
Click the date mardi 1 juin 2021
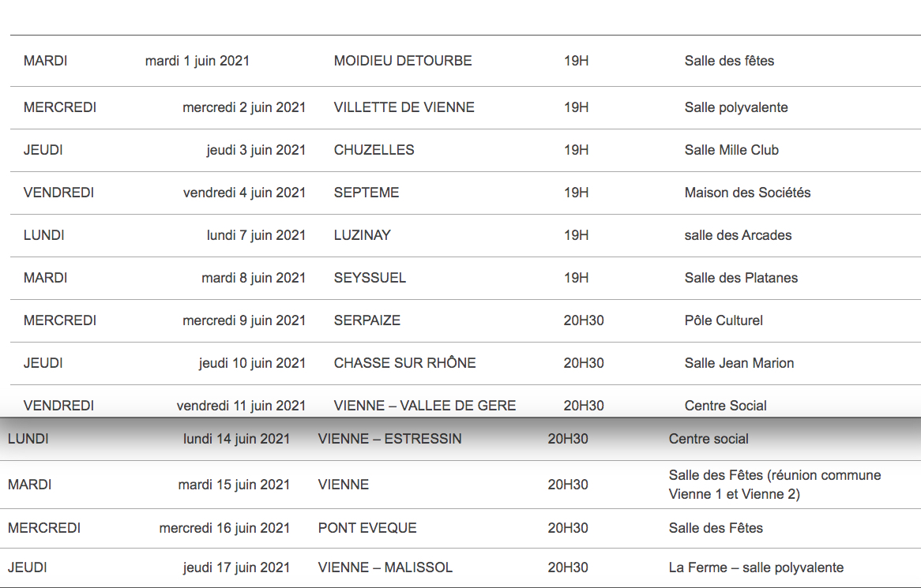pyautogui.click(x=197, y=61)
